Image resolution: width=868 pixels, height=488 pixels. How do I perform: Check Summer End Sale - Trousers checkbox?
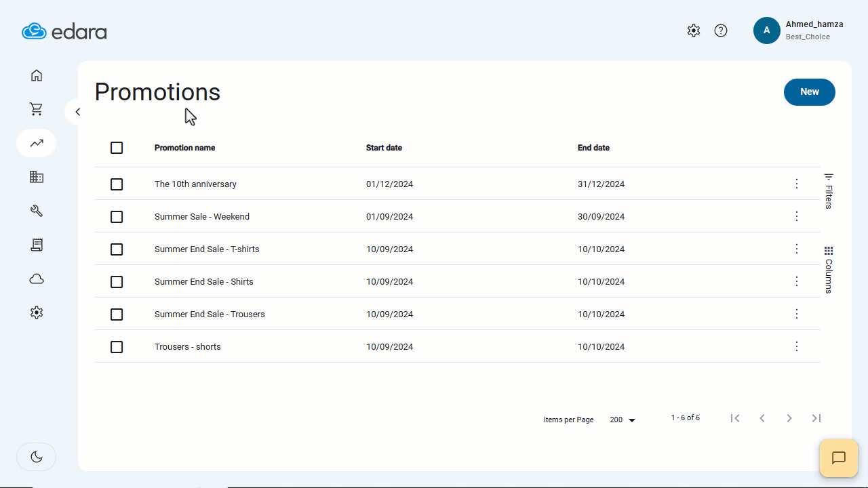[117, 314]
